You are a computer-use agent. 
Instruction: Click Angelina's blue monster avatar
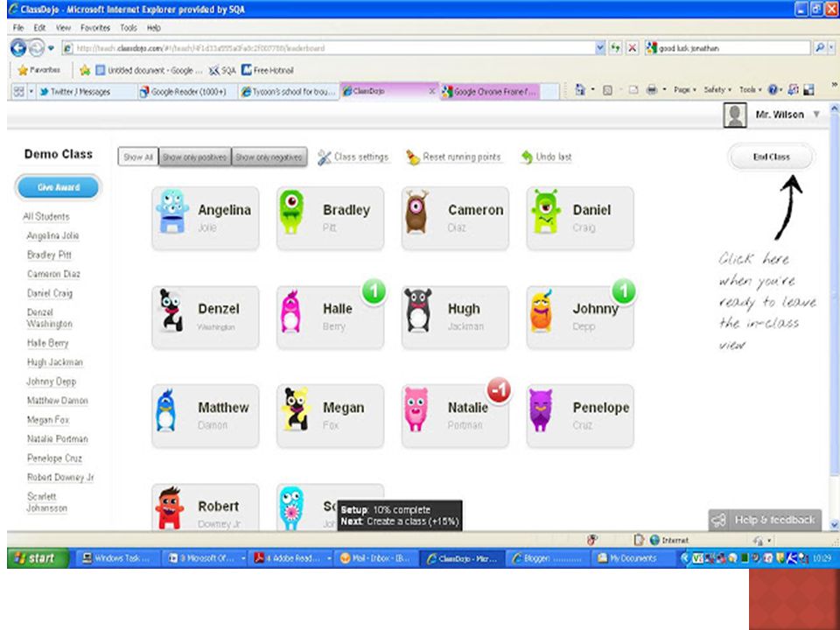point(172,211)
